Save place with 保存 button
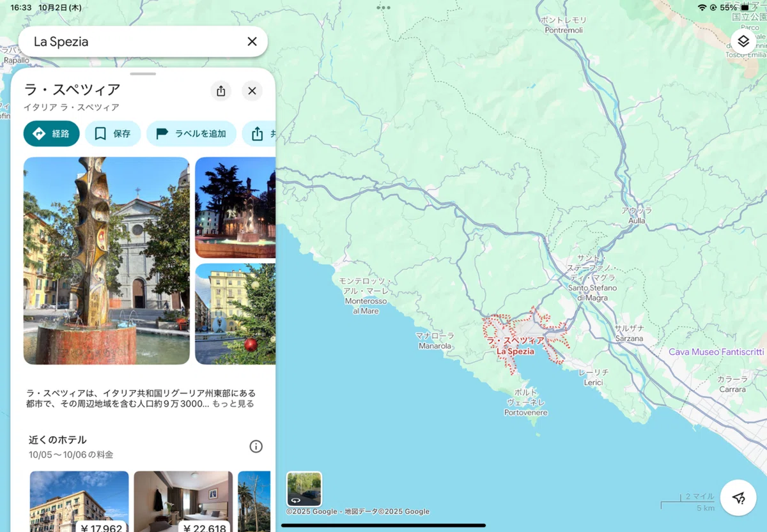The width and height of the screenshot is (767, 532). (x=113, y=133)
